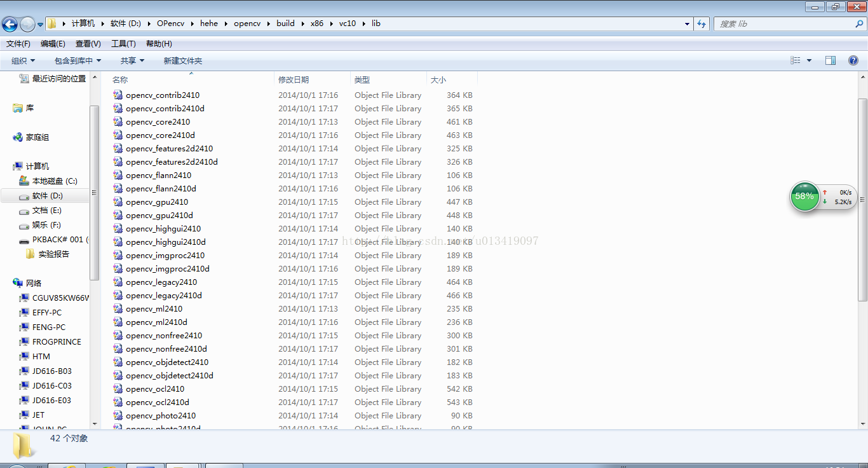Viewport: 868px width, 468px height.
Task: Click the opencv_contrib2410 file icon
Action: click(x=118, y=95)
